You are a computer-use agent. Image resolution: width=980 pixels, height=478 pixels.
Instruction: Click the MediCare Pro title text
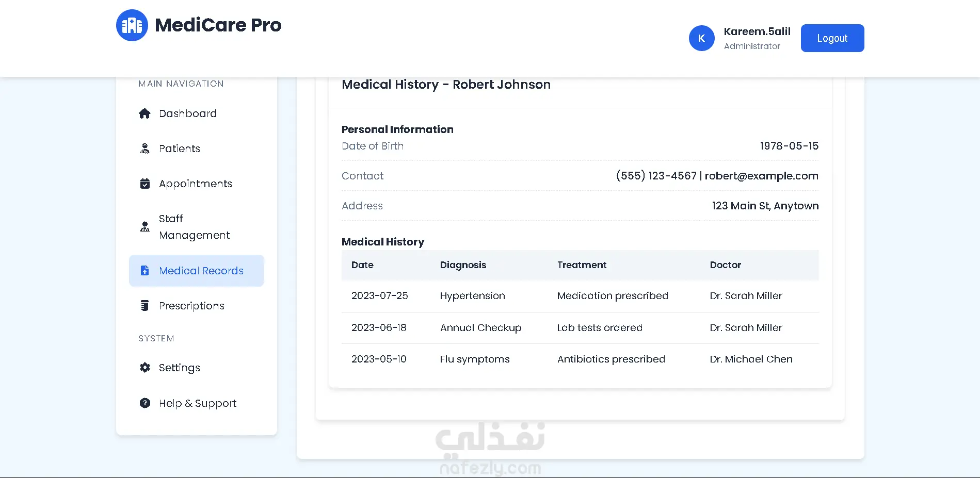coord(218,25)
